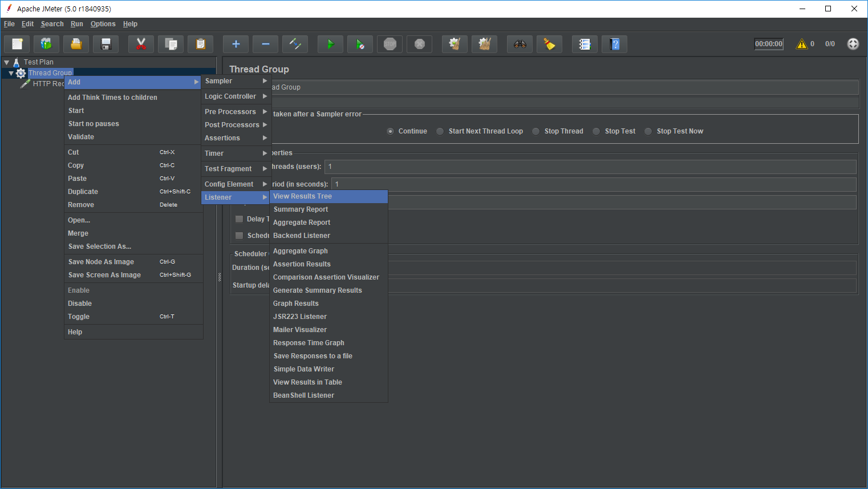Open the Run menu
868x489 pixels.
tap(77, 24)
